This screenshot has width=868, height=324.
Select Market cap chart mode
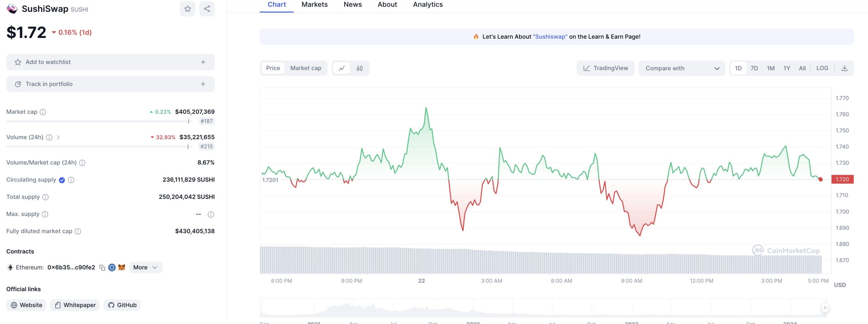pos(306,68)
